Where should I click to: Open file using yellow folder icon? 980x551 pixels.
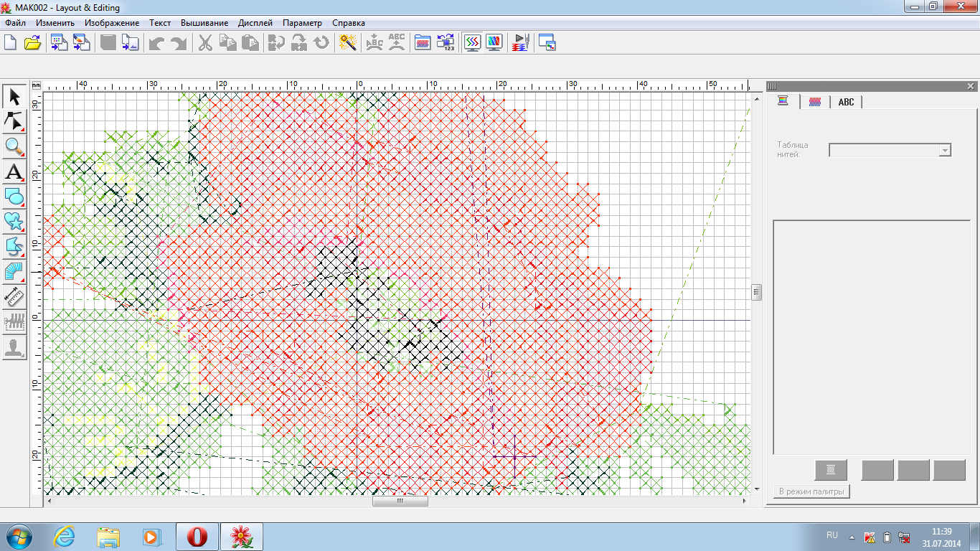point(32,43)
